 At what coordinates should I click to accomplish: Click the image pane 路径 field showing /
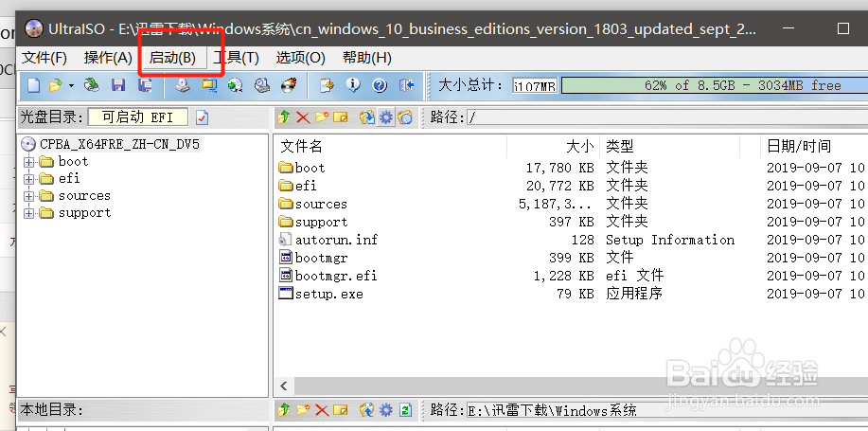click(x=667, y=117)
